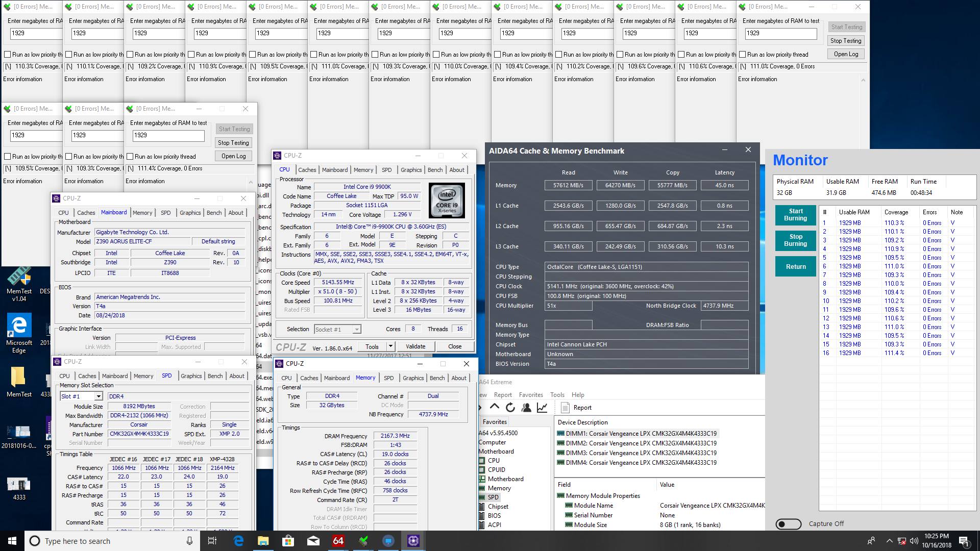The width and height of the screenshot is (980, 551).
Task: Open Microsoft Store from the taskbar
Action: 288,541
